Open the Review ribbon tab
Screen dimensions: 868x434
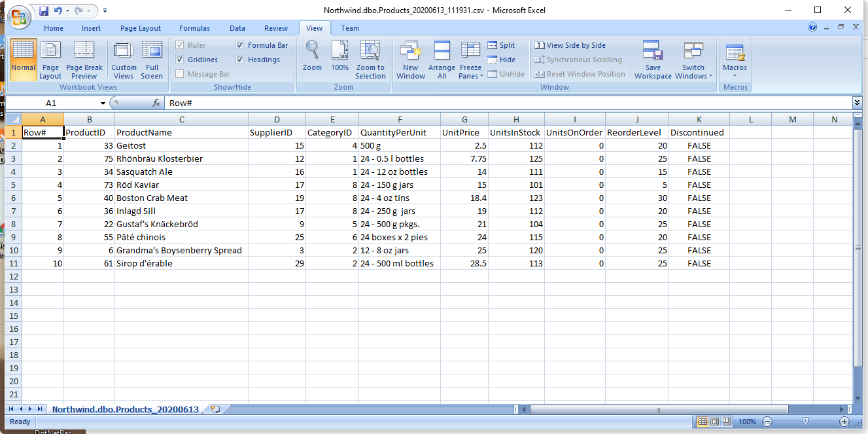pyautogui.click(x=276, y=28)
